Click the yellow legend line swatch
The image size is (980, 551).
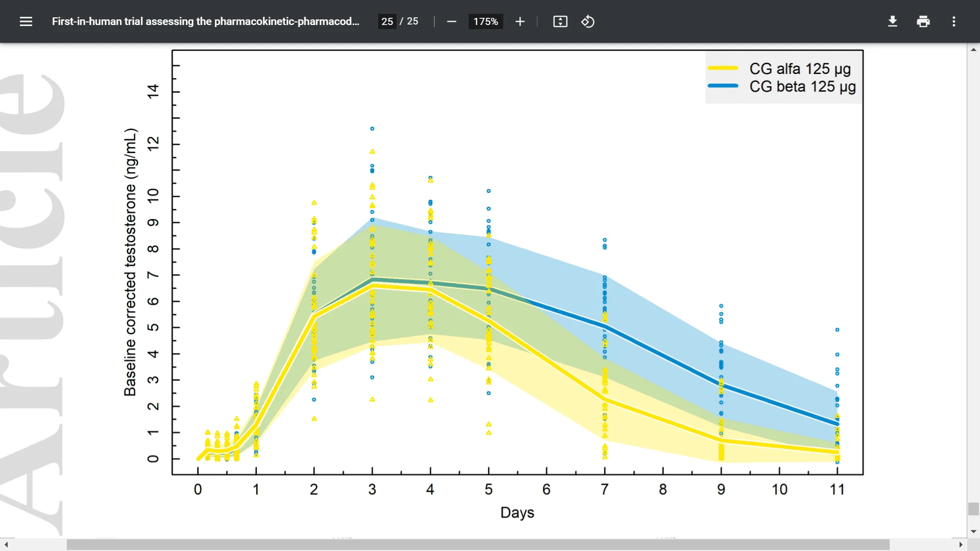point(723,68)
